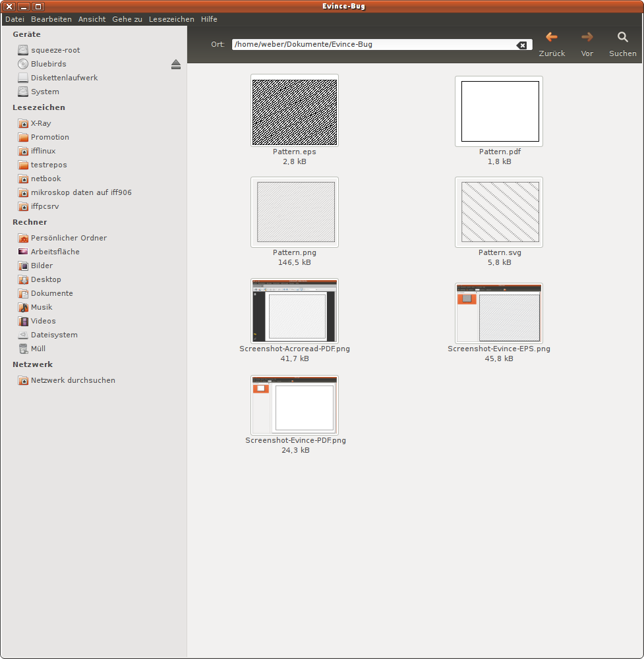The image size is (644, 659).
Task: Open the Lesezeichen menu
Action: [x=171, y=19]
